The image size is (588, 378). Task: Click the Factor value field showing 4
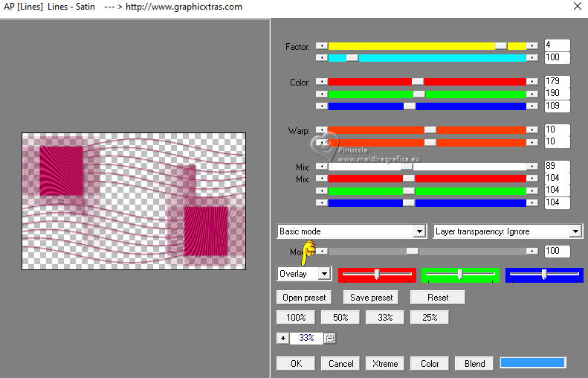tap(558, 45)
